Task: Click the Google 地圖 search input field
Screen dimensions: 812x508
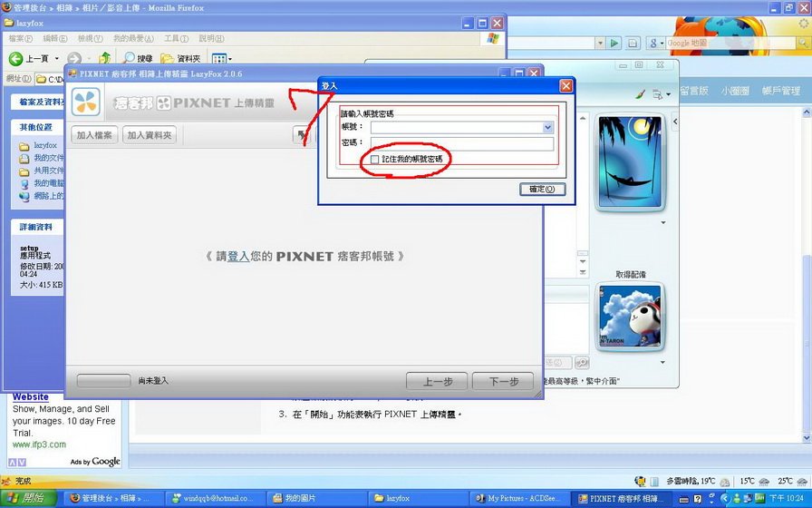Action: coord(731,43)
